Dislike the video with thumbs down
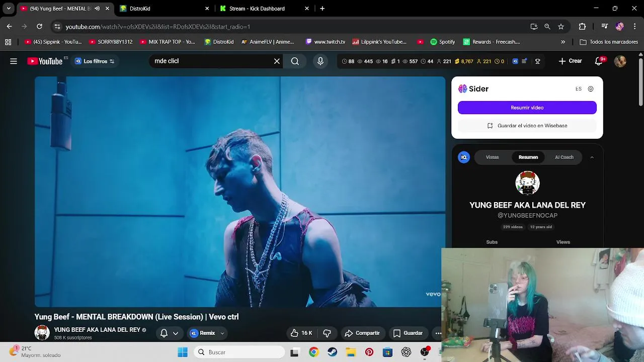 click(x=327, y=333)
